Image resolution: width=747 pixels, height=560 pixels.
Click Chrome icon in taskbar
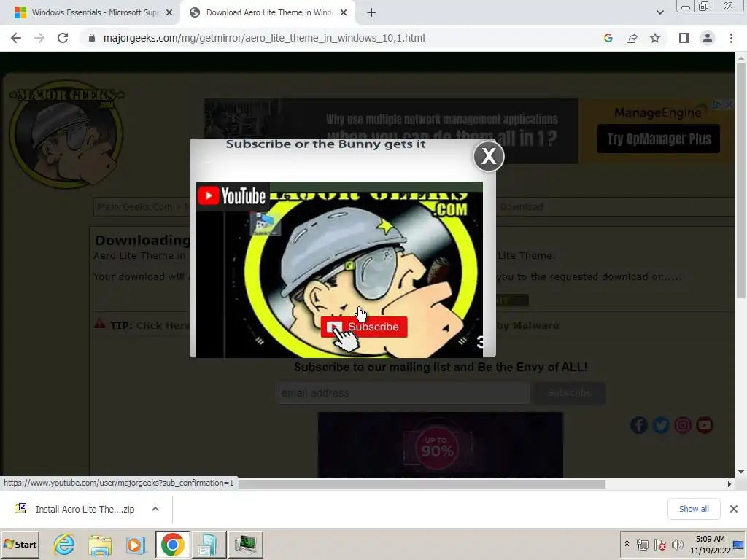[172, 544]
